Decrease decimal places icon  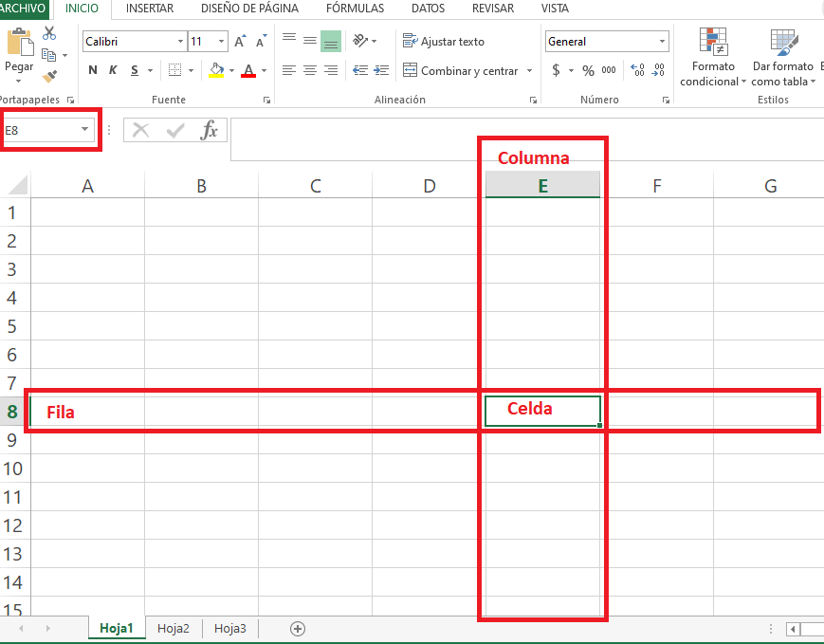(x=658, y=70)
